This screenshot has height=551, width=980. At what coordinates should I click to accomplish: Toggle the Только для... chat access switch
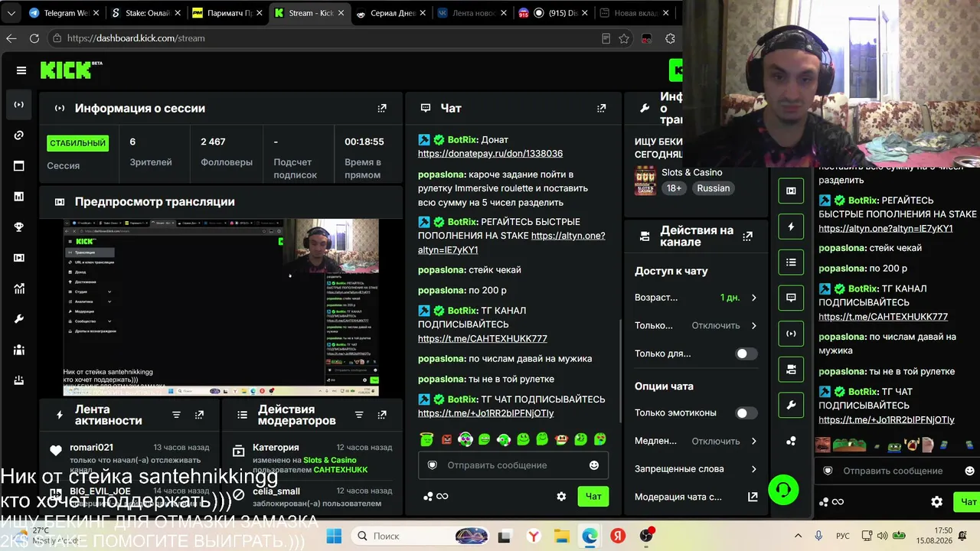pos(746,354)
